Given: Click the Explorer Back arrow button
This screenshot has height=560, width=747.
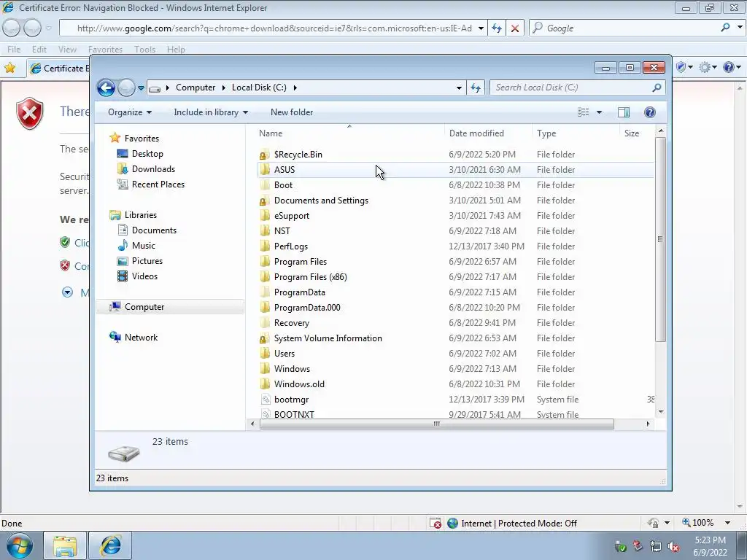Looking at the screenshot, I should (x=106, y=87).
